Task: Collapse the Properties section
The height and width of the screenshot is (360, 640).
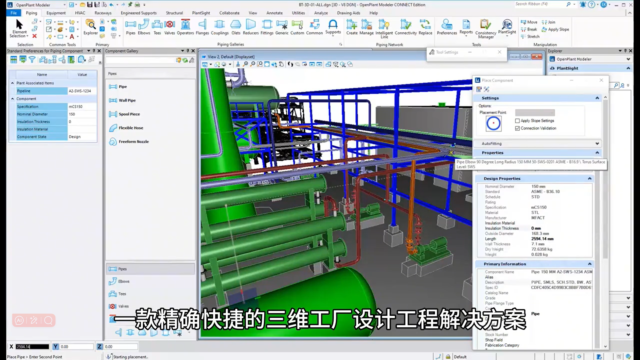Action: (597, 153)
